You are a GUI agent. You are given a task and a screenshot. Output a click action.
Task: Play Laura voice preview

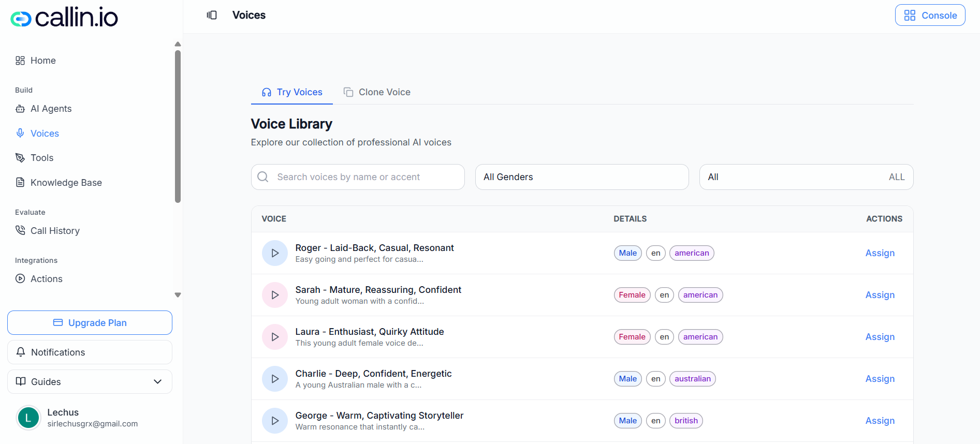275,337
